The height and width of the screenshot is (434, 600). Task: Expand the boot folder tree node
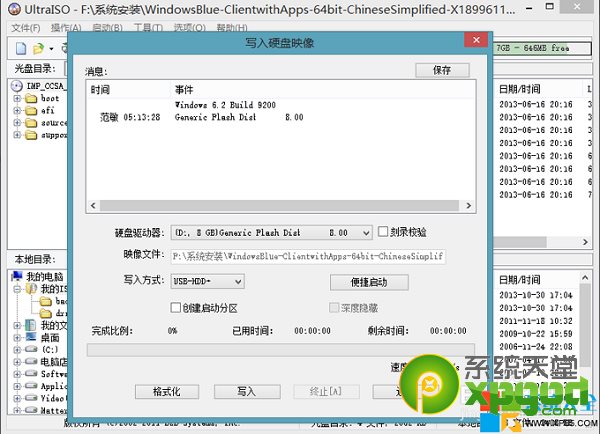17,99
